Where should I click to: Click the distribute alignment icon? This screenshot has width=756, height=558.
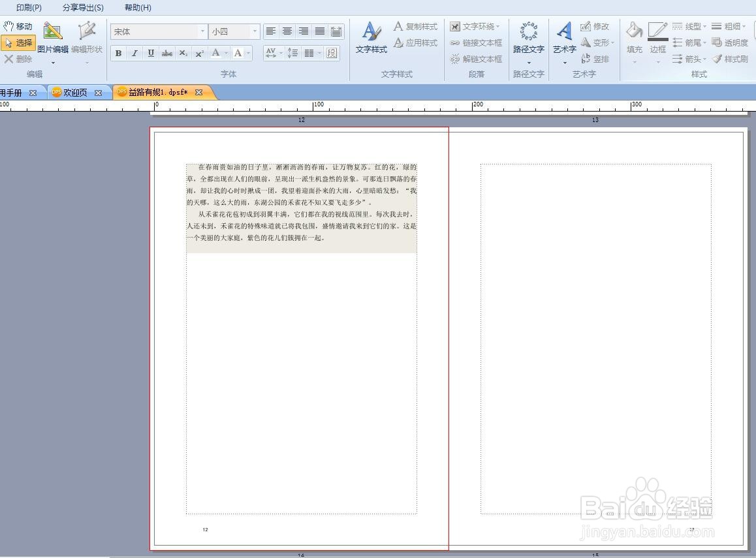tap(336, 32)
